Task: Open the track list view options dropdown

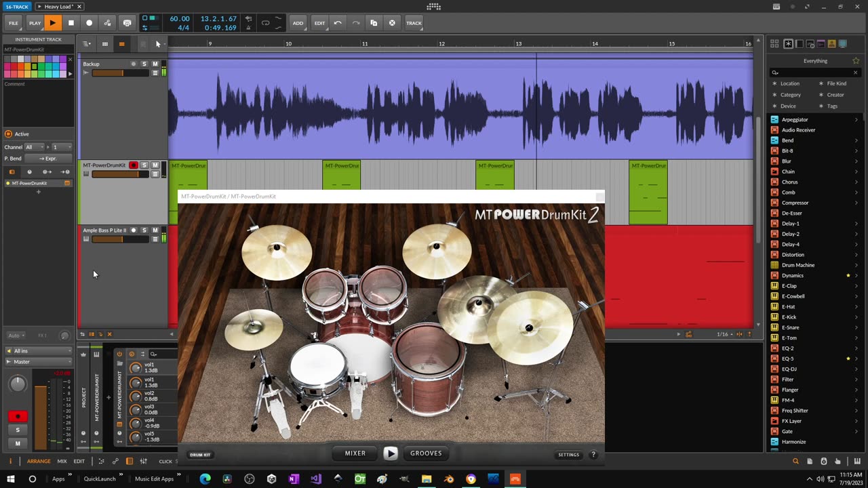Action: pos(87,44)
